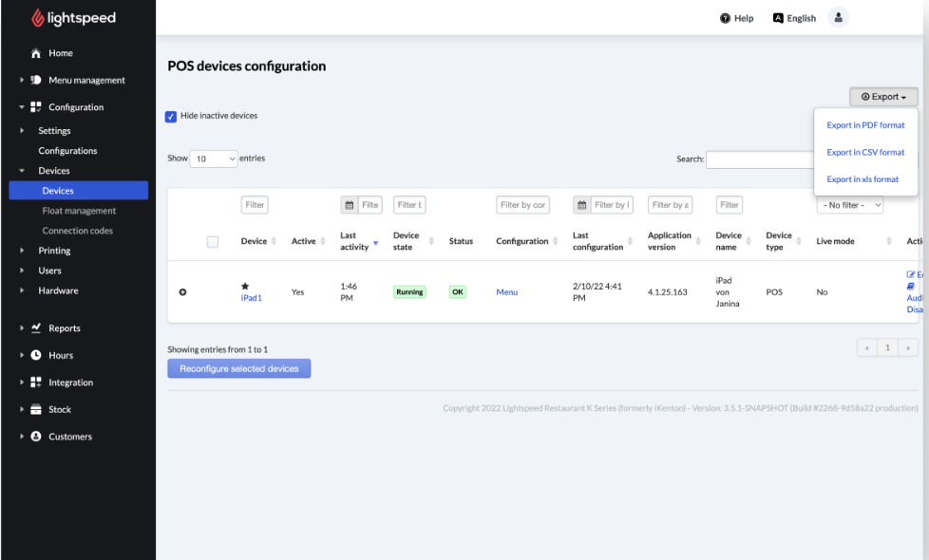The width and height of the screenshot is (929, 560).
Task: Click the Help question mark icon
Action: pos(725,18)
